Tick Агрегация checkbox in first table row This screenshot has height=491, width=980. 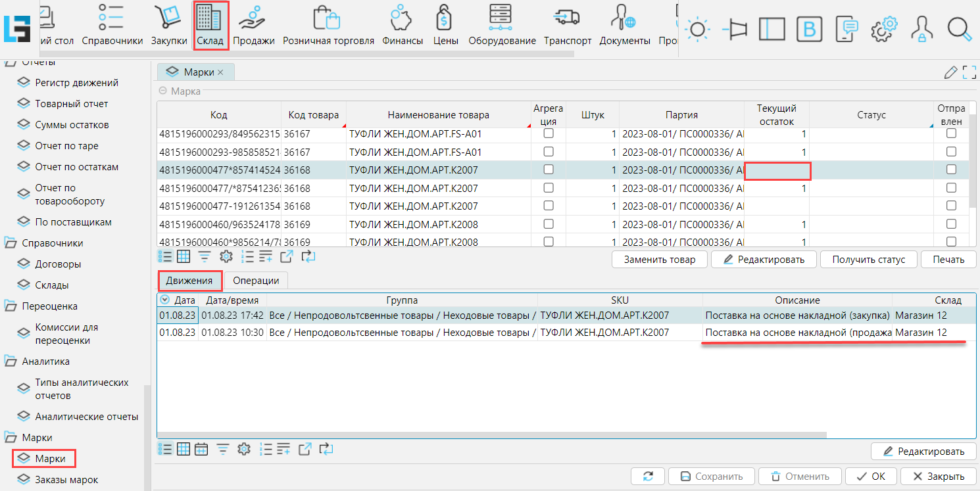click(549, 133)
